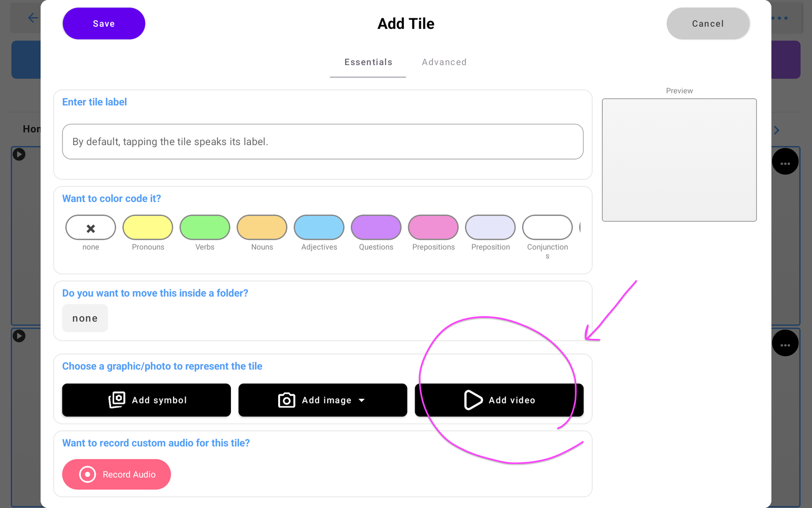Screen dimensions: 812x508
Task: Open the folder selector showing 'none'
Action: [85, 318]
